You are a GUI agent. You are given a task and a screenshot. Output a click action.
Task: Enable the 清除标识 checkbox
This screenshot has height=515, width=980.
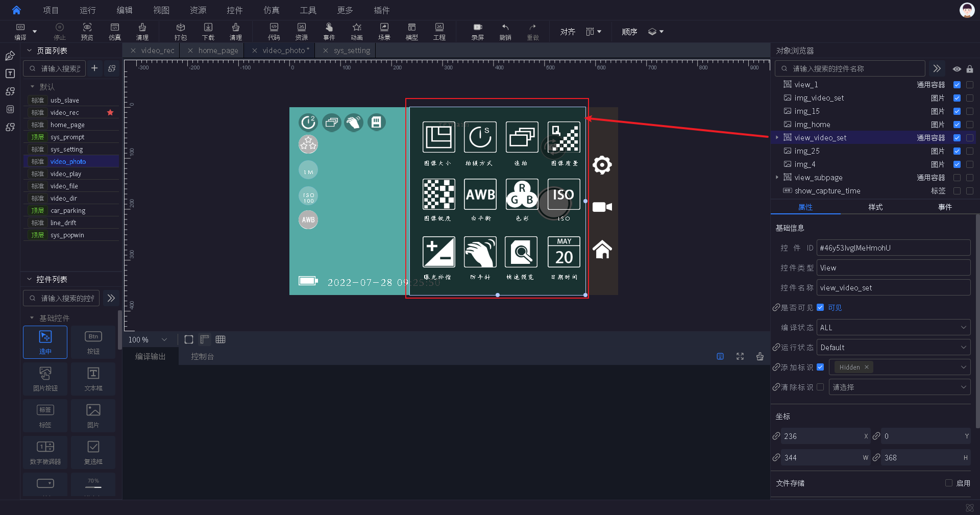820,387
